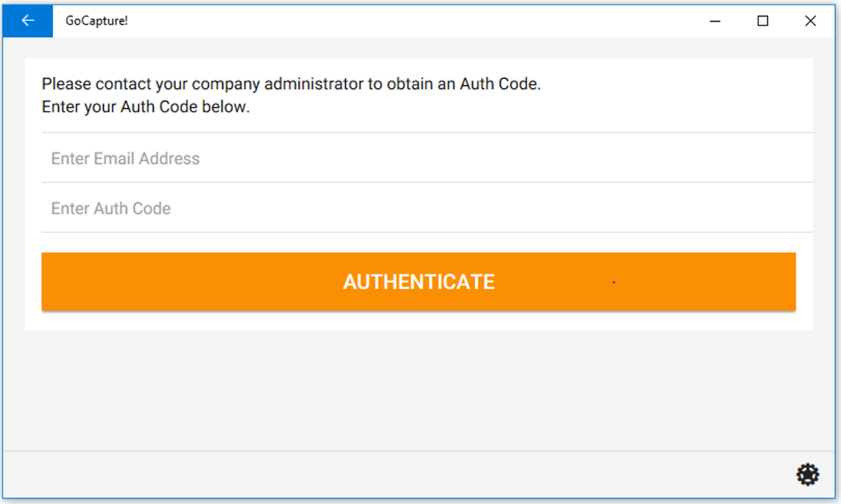Maximize the GoCapture! window

pyautogui.click(x=762, y=20)
